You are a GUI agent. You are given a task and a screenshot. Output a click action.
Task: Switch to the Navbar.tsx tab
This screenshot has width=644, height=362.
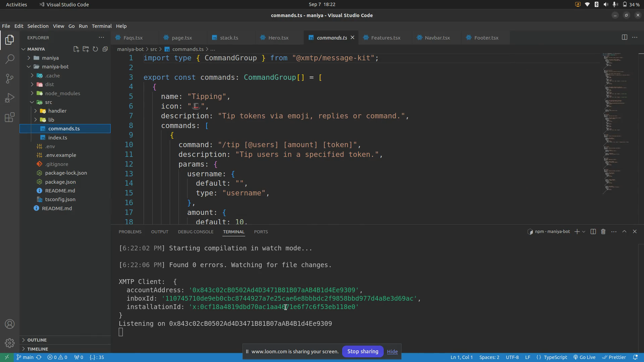(437, 38)
